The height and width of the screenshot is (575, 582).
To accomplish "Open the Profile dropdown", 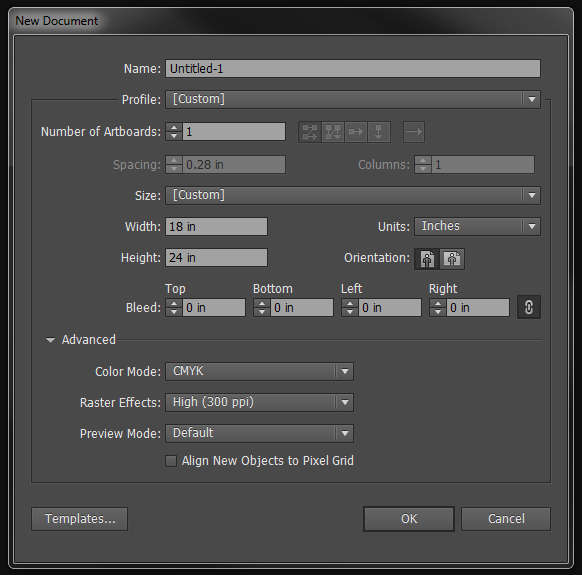I will pos(353,99).
